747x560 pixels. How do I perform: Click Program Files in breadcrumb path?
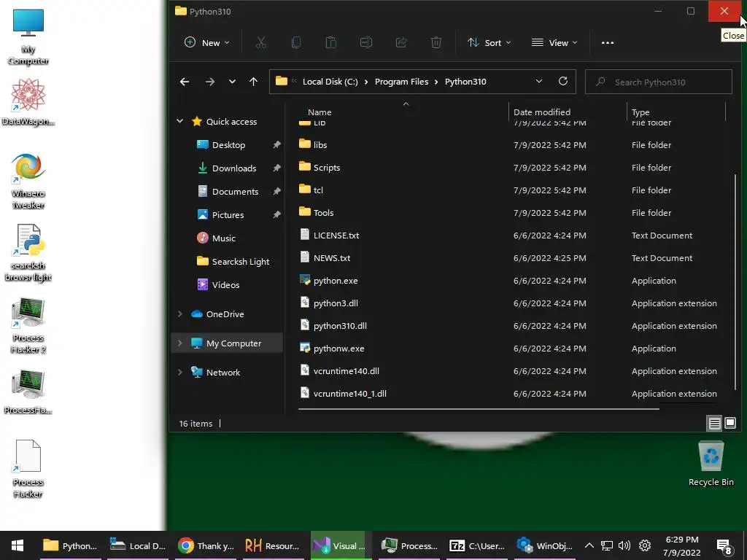(x=401, y=82)
